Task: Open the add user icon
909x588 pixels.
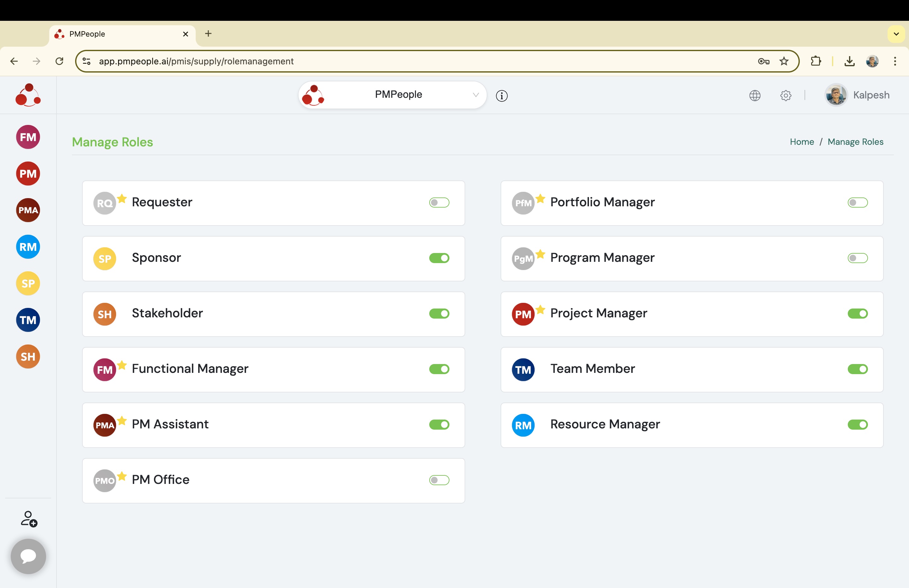Action: coord(29,519)
